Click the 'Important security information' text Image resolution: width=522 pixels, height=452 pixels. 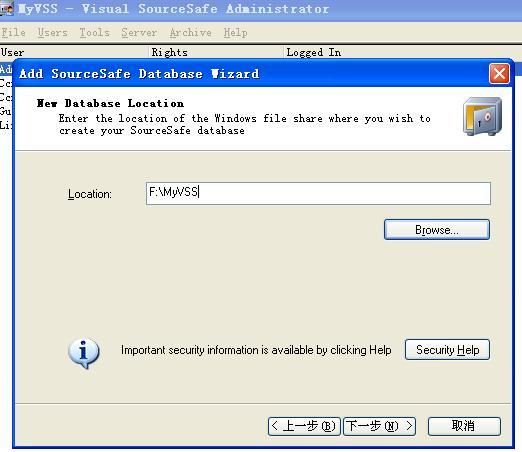(x=256, y=350)
